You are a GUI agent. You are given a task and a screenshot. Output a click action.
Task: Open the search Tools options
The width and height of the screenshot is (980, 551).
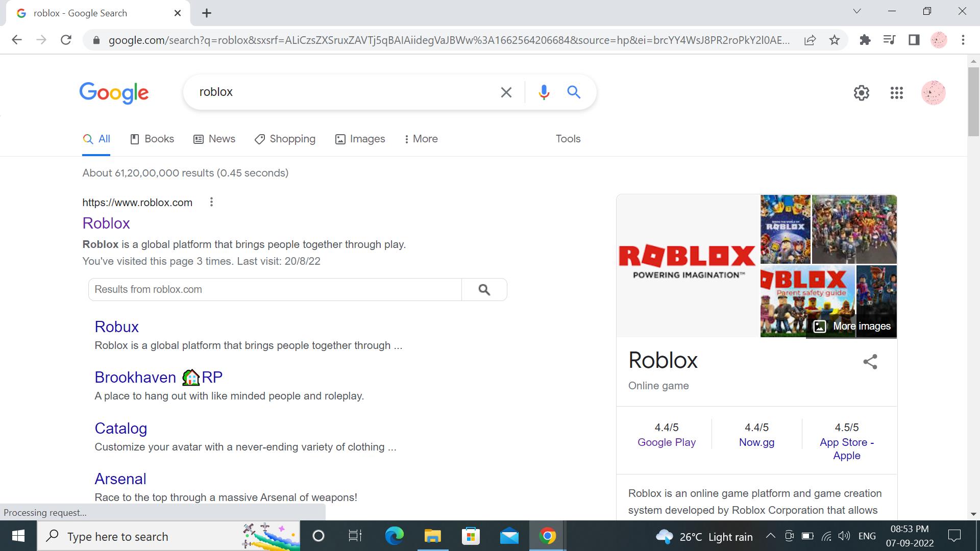coord(568,139)
